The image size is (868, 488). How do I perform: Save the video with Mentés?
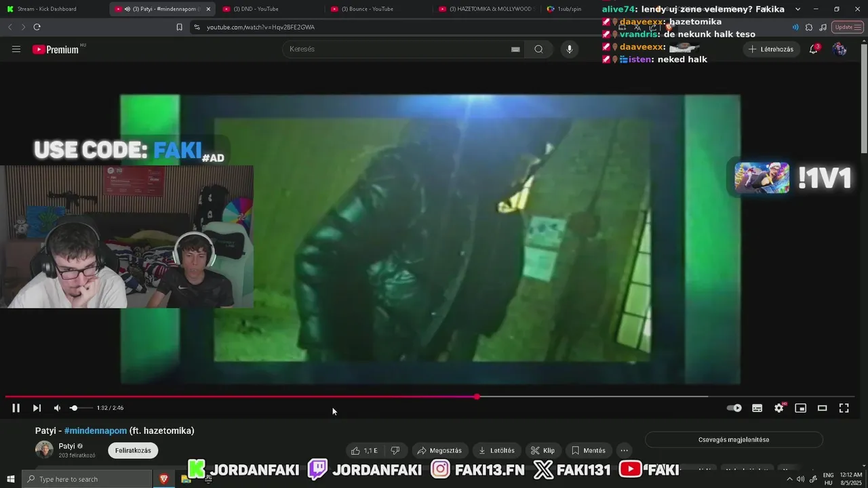[x=589, y=450]
